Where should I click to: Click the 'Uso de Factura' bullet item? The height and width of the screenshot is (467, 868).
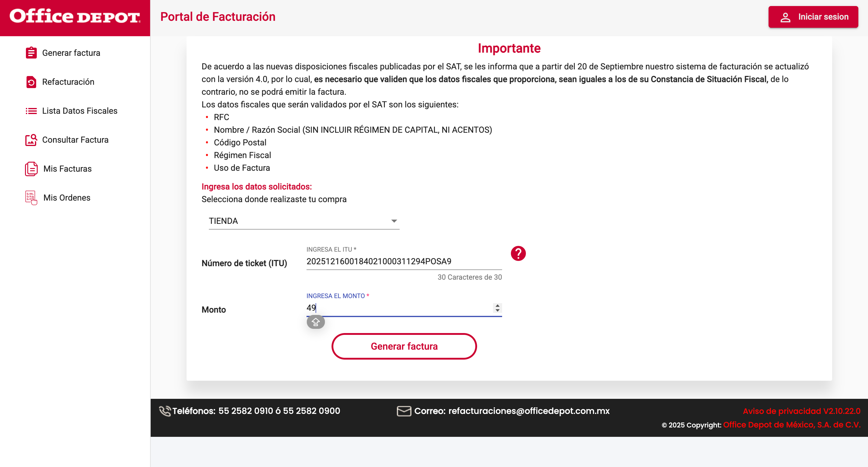tap(242, 168)
